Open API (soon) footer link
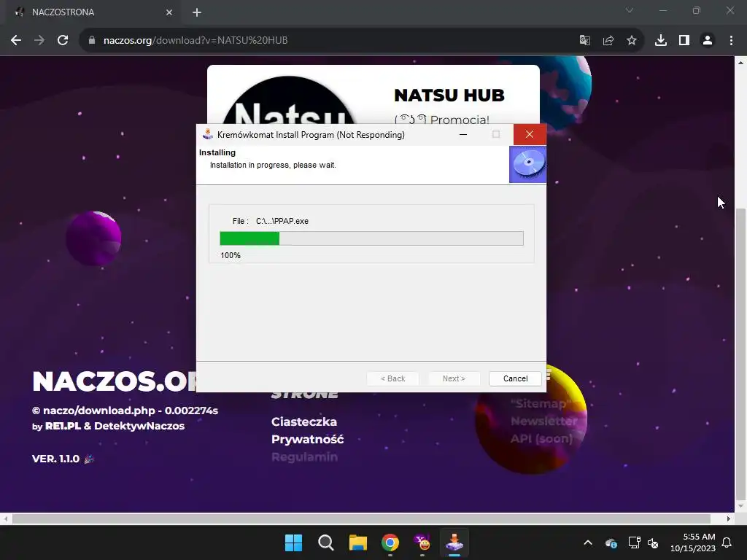 point(542,438)
